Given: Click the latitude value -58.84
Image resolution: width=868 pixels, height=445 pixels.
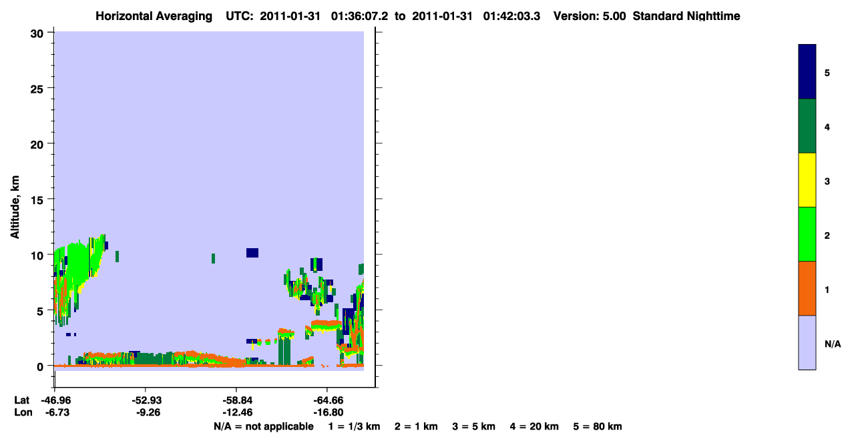Looking at the screenshot, I should 236,400.
